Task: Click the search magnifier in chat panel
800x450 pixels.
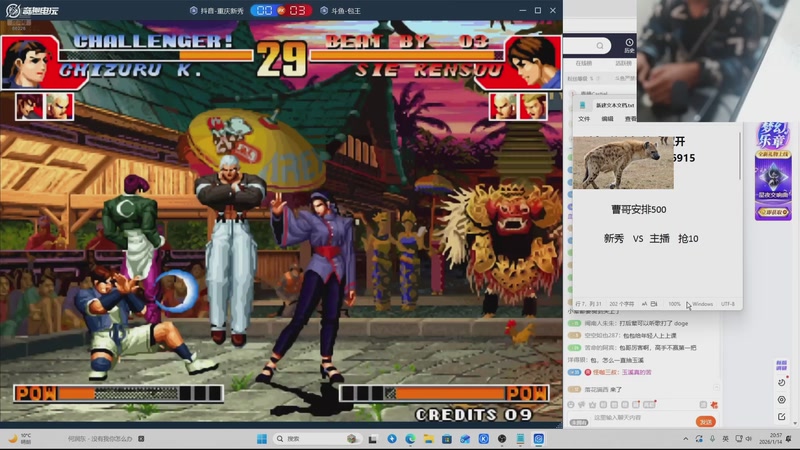Action: click(600, 46)
